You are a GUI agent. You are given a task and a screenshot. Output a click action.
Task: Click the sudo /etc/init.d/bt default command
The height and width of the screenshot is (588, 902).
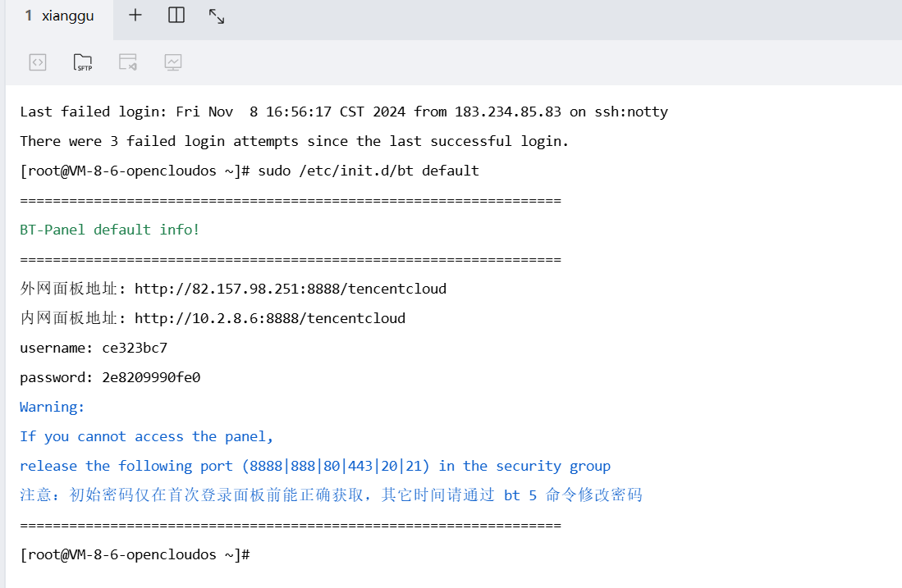369,171
